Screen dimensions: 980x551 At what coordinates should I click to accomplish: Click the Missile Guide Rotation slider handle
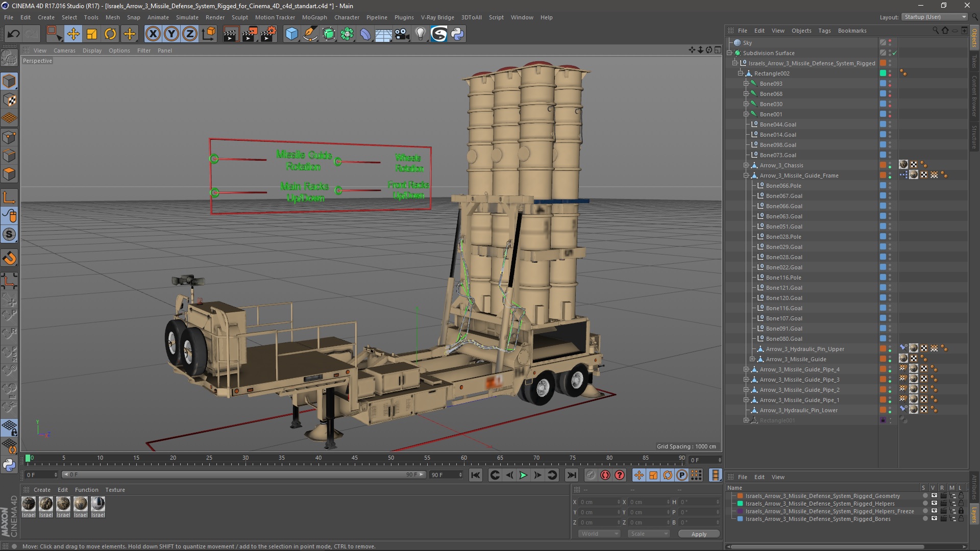(x=214, y=159)
